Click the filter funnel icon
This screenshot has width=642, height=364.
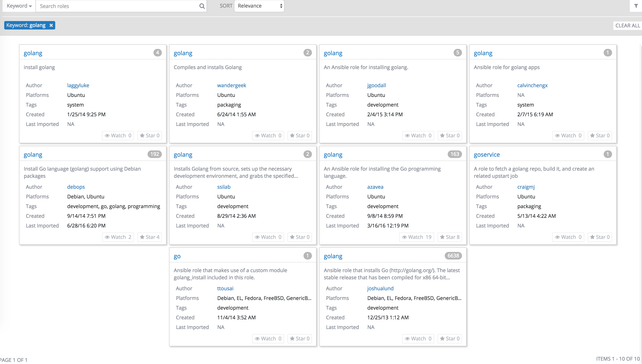pyautogui.click(x=636, y=6)
